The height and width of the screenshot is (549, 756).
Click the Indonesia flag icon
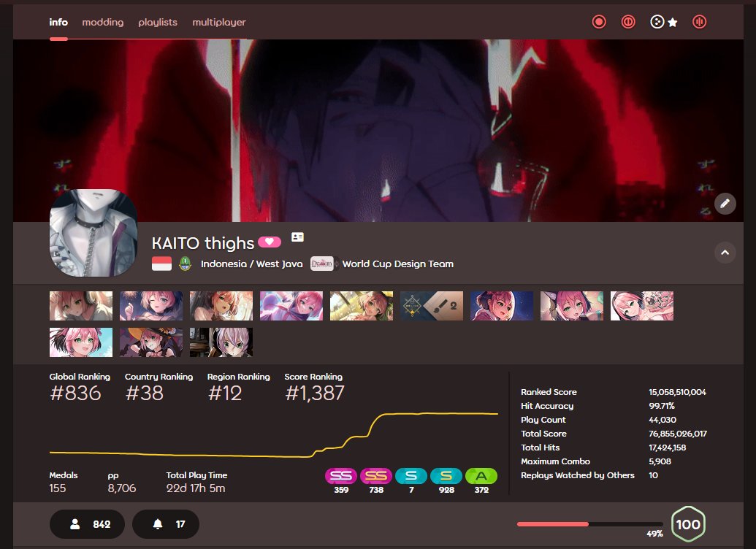click(161, 264)
